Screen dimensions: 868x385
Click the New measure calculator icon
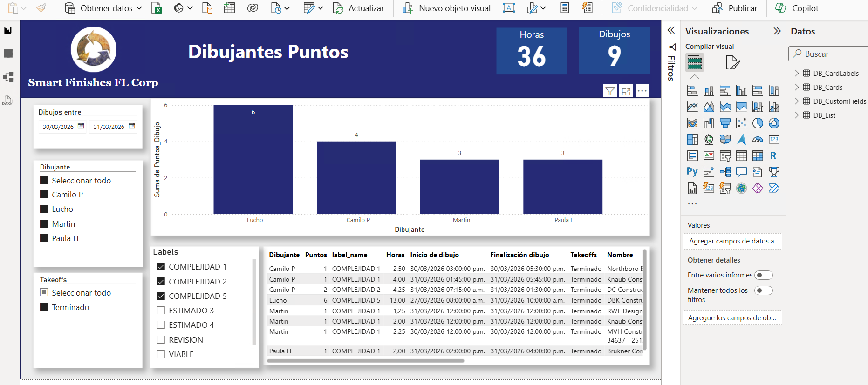(565, 8)
